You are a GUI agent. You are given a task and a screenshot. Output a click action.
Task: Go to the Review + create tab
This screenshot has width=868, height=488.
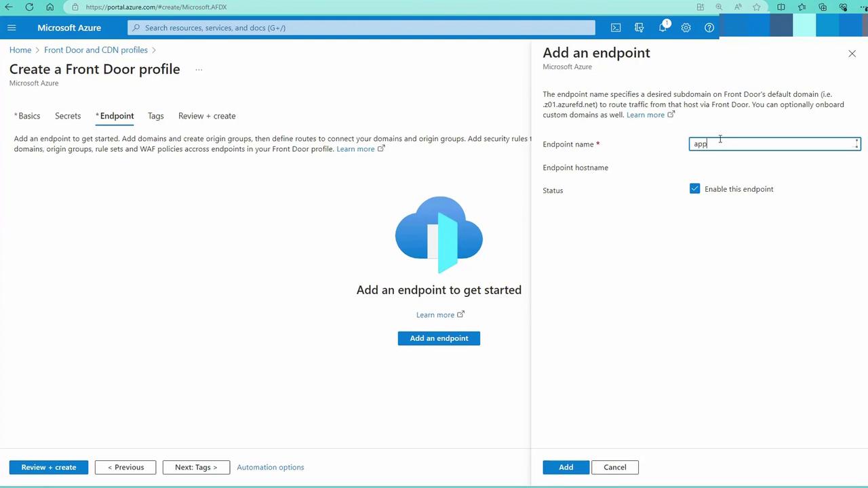[x=207, y=116]
